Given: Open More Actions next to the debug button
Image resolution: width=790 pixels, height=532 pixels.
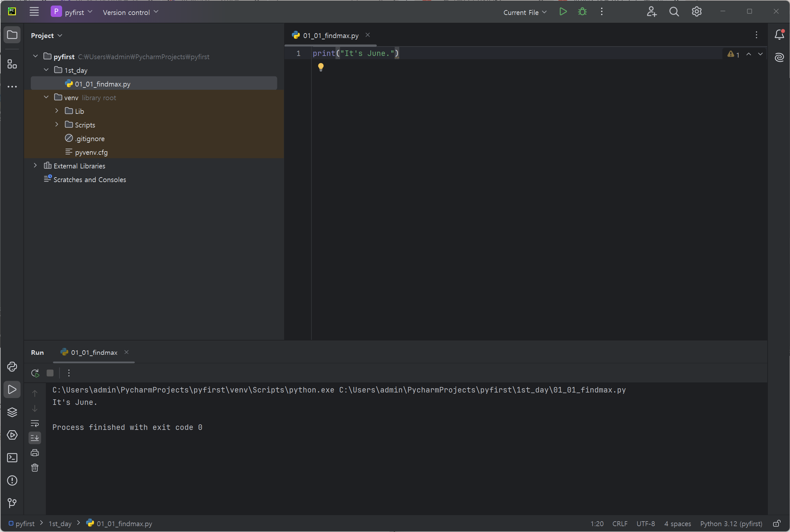Looking at the screenshot, I should click(602, 12).
